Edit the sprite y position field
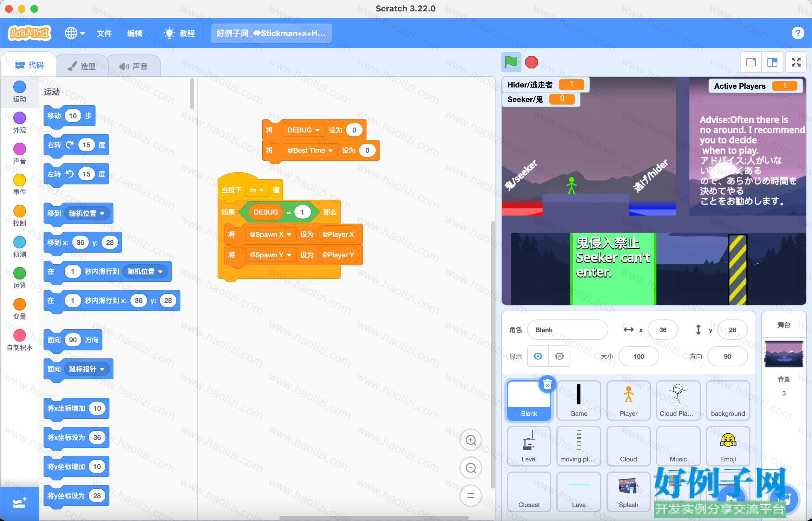 click(732, 330)
